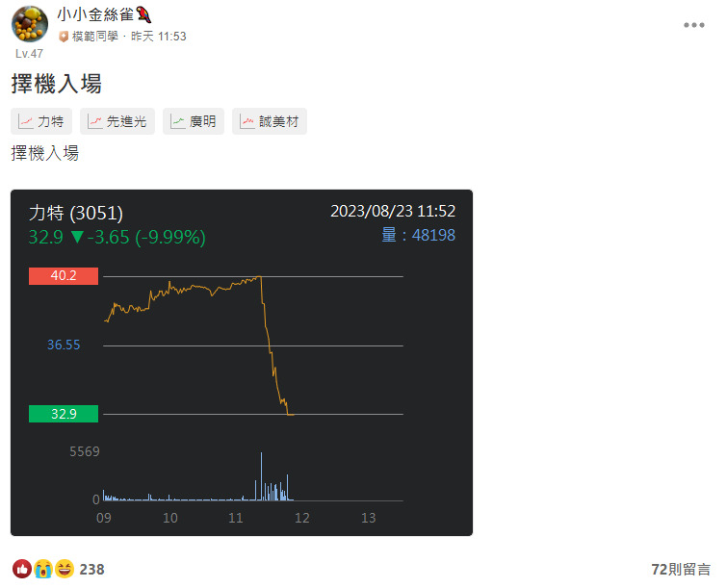Click the chart icon in 先進光 tag
727x588 pixels.
coord(95,122)
